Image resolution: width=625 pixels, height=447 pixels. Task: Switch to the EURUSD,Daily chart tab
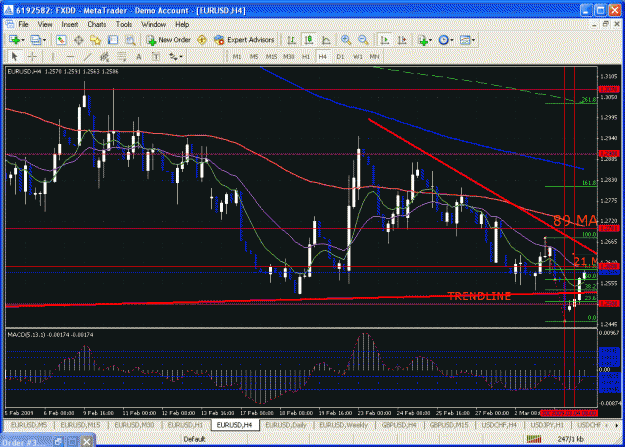tap(286, 425)
